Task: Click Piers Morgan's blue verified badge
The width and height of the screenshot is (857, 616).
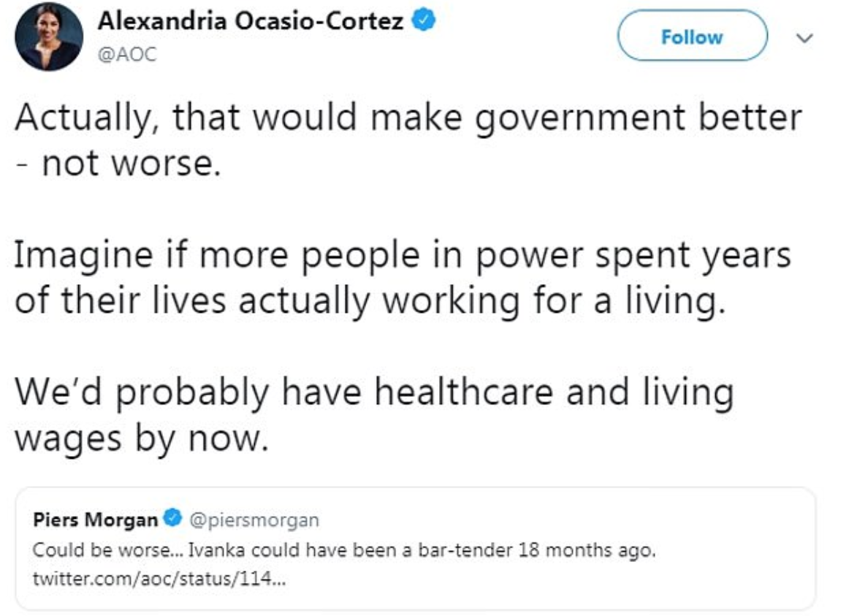Action: (x=173, y=520)
